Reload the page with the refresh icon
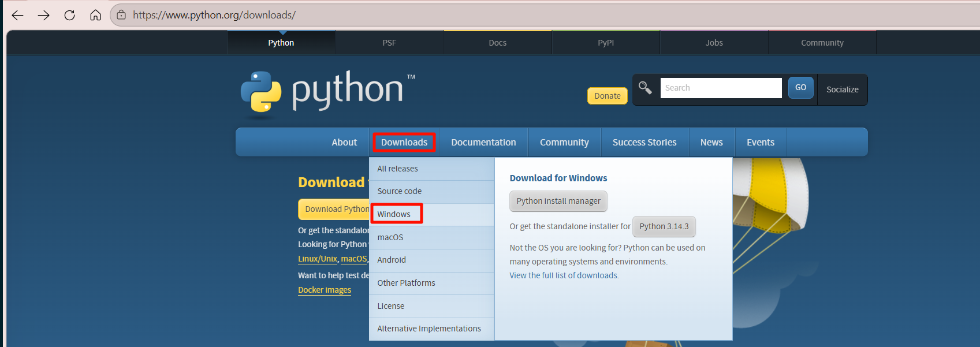 69,15
